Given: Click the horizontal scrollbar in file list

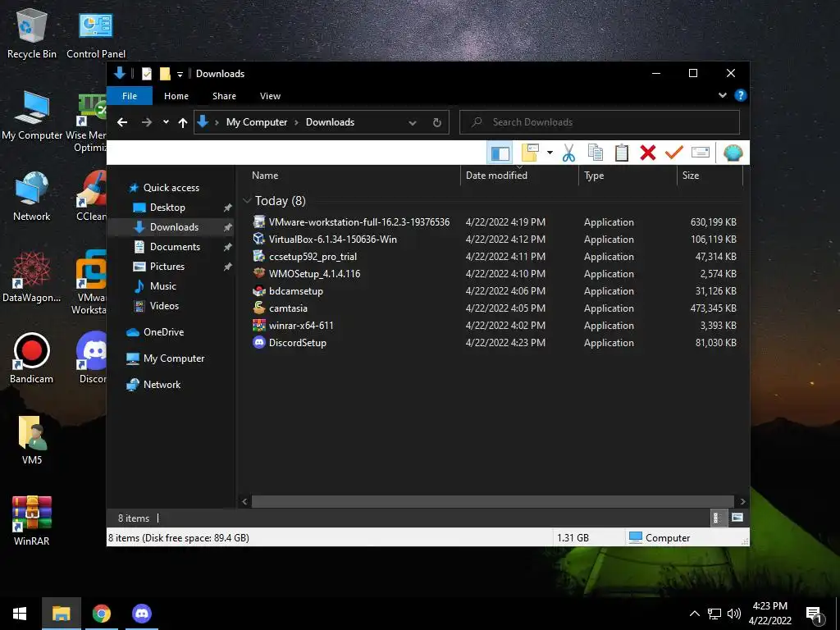Looking at the screenshot, I should (492, 501).
